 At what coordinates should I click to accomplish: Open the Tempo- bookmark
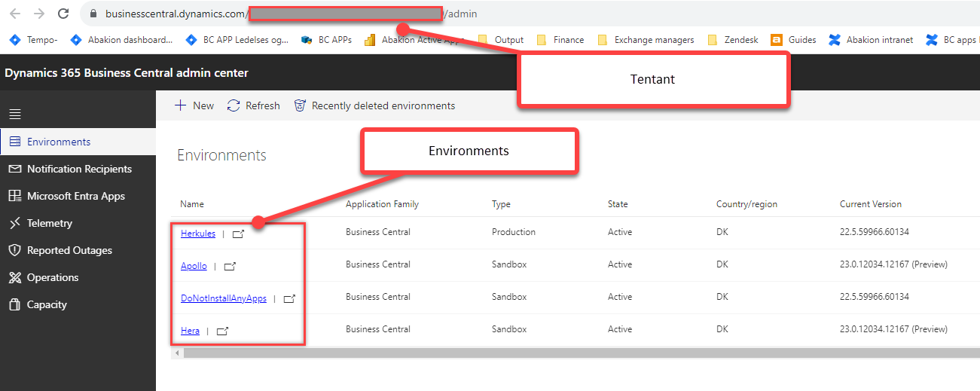(34, 40)
